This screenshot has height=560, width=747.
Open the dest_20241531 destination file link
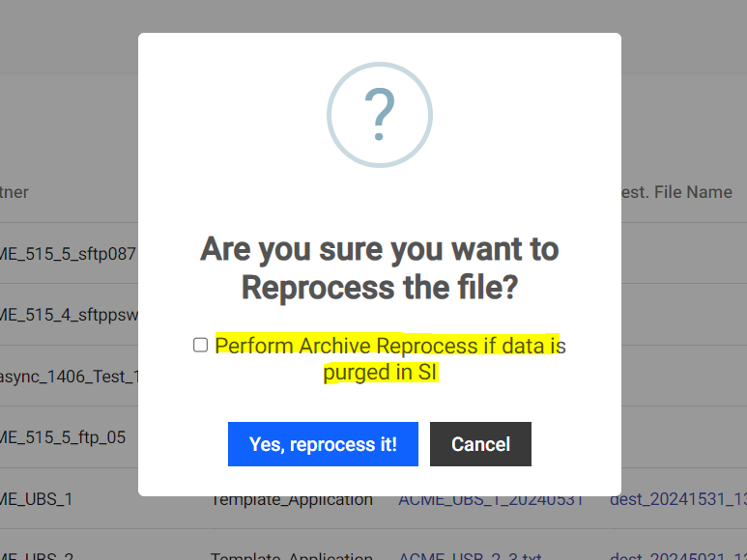678,499
